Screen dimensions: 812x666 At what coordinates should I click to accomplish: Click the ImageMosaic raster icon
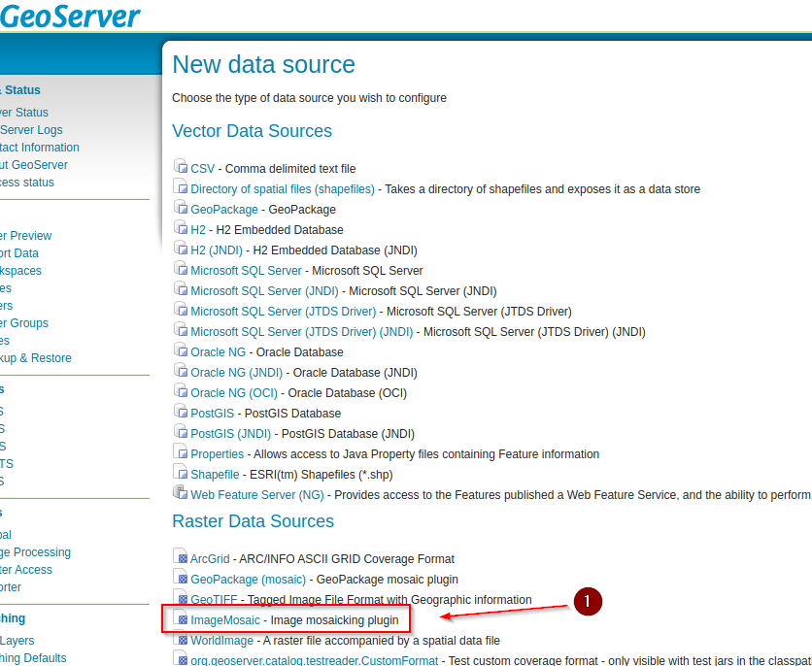pos(181,617)
